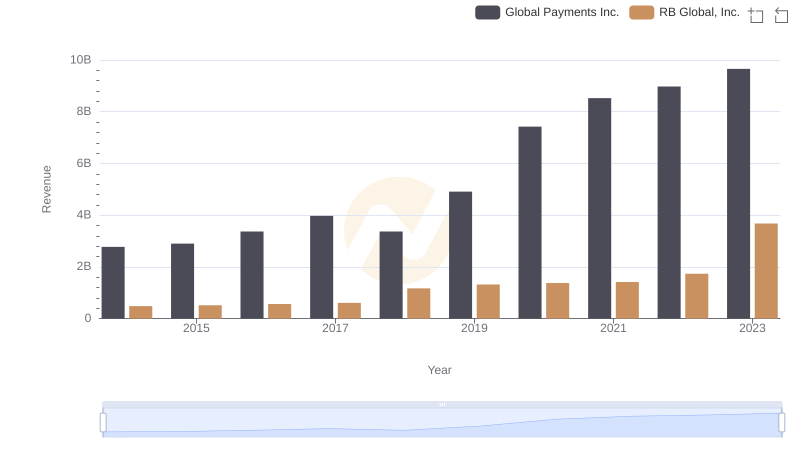
Task: Click the left handle of zoom slider
Action: coord(103,423)
